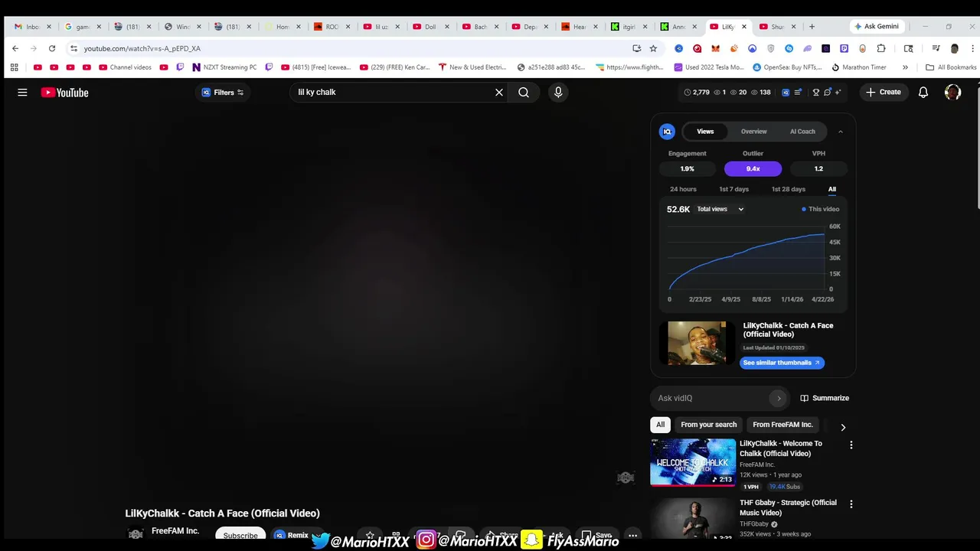Open vidIQ trophy icon in stats bar

pyautogui.click(x=816, y=93)
